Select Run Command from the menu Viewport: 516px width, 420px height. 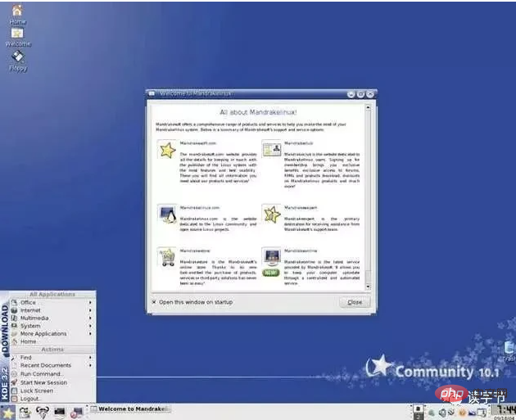tap(41, 373)
